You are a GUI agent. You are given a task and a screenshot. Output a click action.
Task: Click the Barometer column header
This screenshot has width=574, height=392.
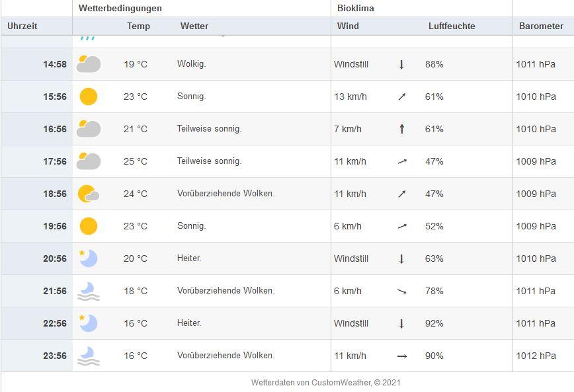541,26
